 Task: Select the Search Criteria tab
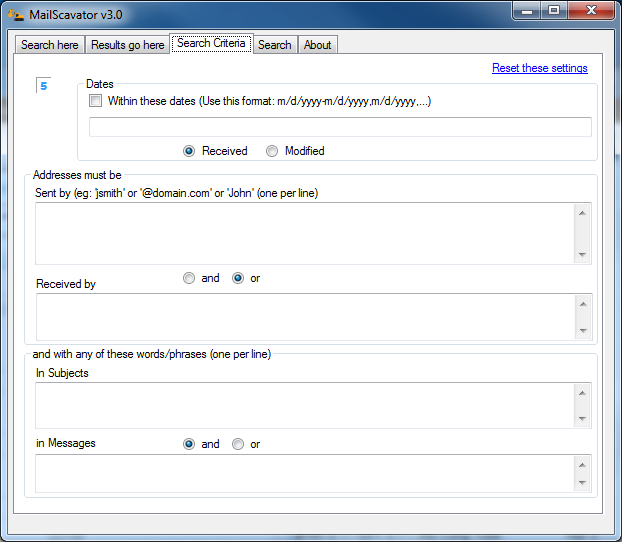point(211,43)
